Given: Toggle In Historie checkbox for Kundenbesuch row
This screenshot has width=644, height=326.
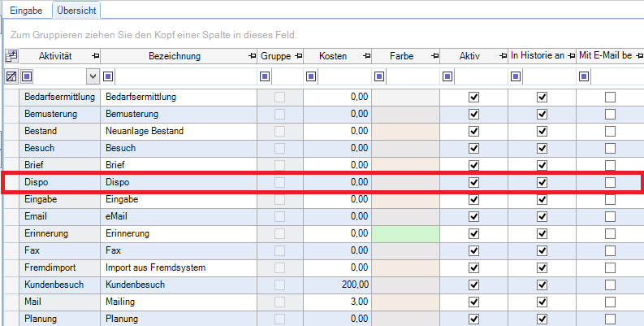Looking at the screenshot, I should point(542,285).
